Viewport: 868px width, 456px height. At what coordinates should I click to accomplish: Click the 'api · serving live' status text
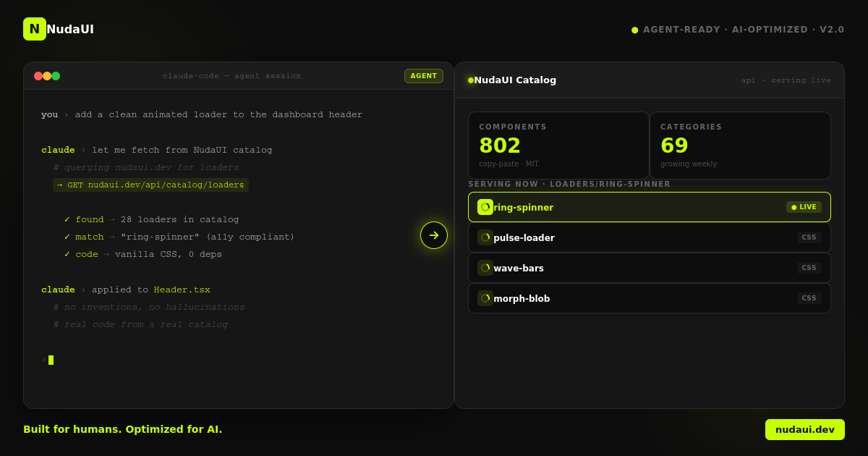click(x=786, y=80)
